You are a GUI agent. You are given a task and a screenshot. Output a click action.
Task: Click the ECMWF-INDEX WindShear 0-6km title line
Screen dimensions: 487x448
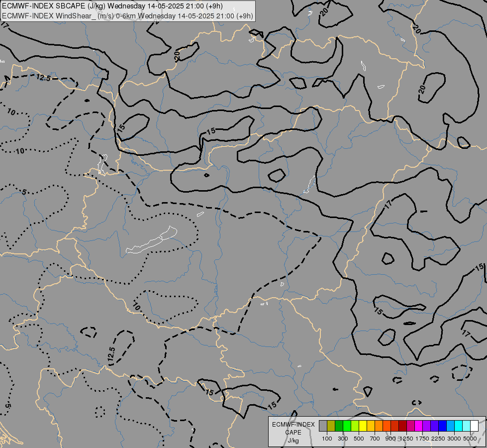tap(128, 16)
